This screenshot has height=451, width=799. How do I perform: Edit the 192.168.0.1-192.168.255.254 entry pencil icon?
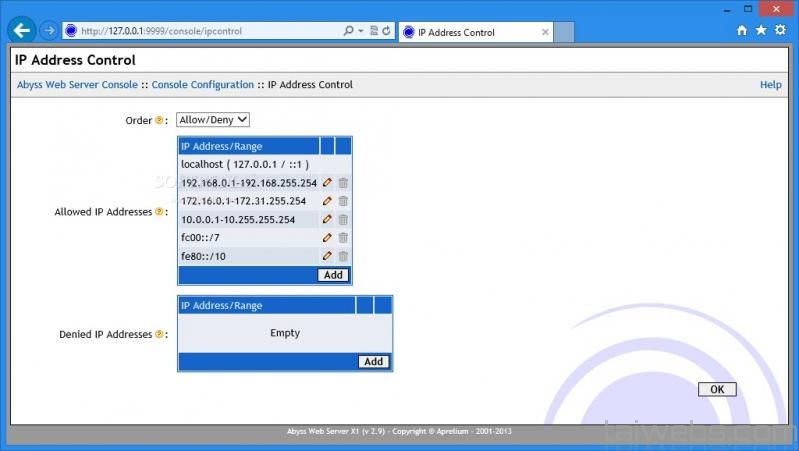click(327, 183)
